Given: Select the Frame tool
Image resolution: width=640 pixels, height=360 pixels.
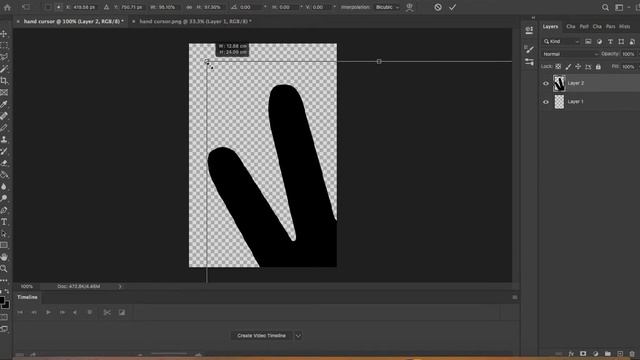Looking at the screenshot, I should 4,93.
